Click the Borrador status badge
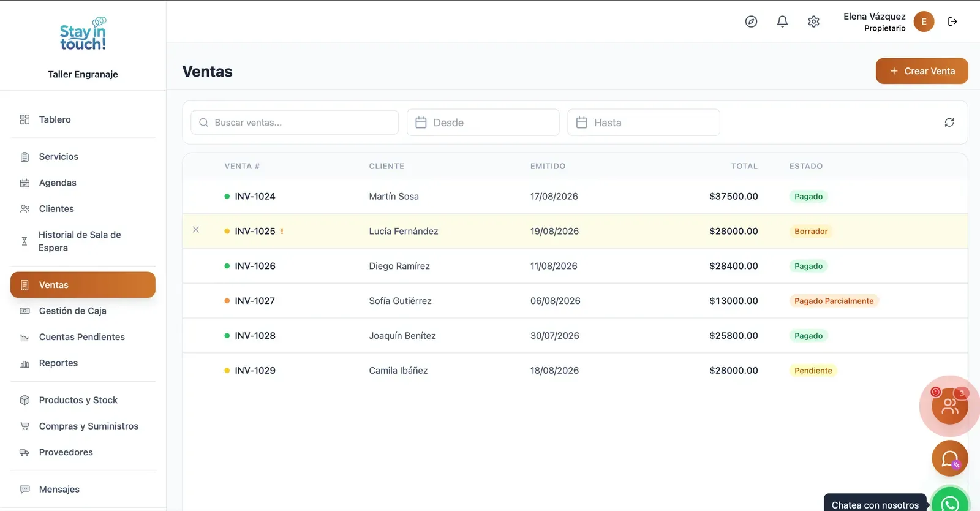Screen dimensions: 980x511 (x=811, y=232)
